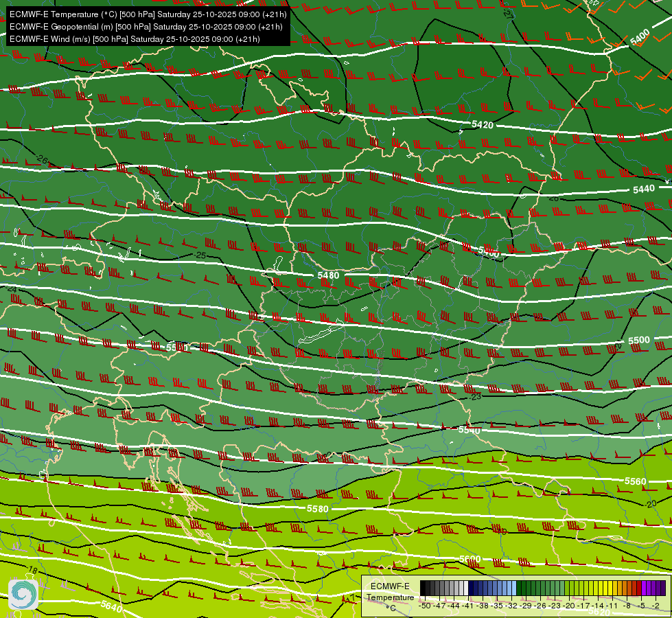Click the 5600 geopotential contour label

[470, 559]
